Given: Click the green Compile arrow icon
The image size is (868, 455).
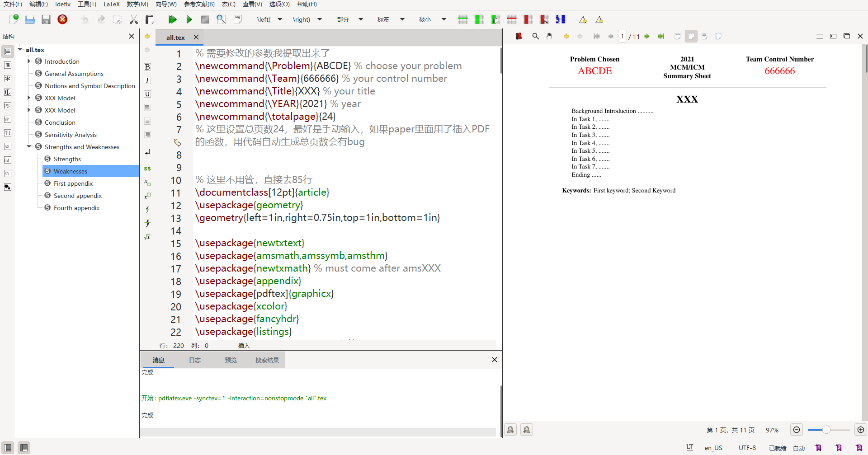Looking at the screenshot, I should [189, 19].
